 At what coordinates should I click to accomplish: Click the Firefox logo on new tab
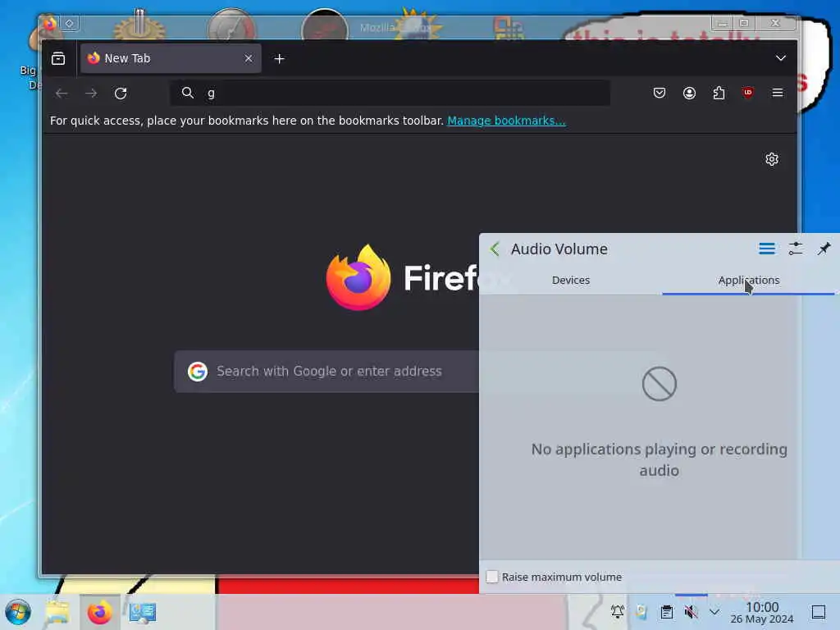pyautogui.click(x=358, y=277)
